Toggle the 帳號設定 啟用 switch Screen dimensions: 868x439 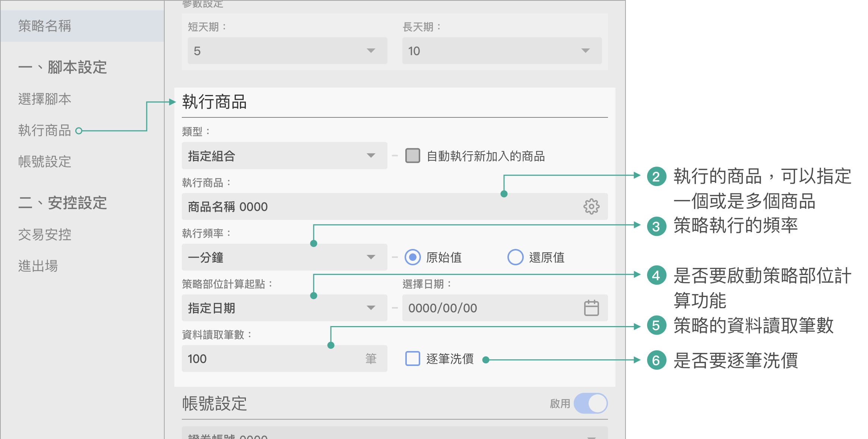[x=590, y=404]
